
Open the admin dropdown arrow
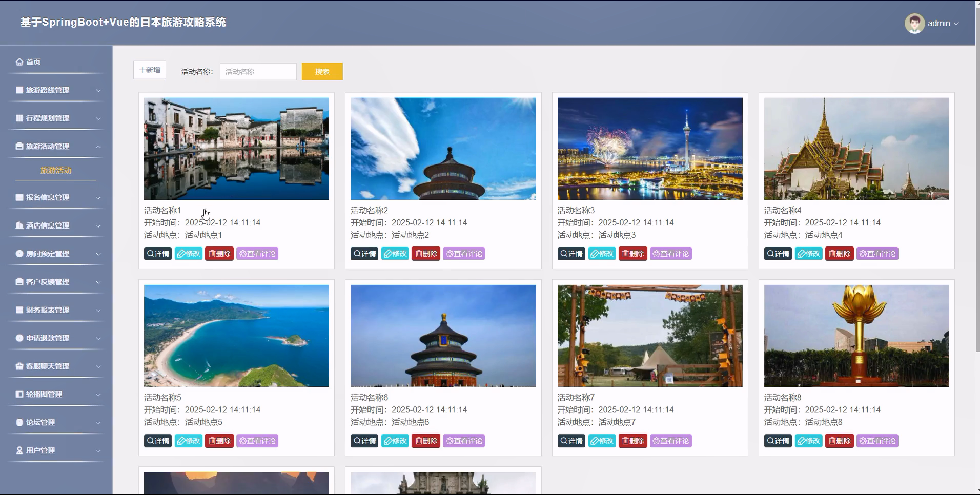[x=956, y=24]
